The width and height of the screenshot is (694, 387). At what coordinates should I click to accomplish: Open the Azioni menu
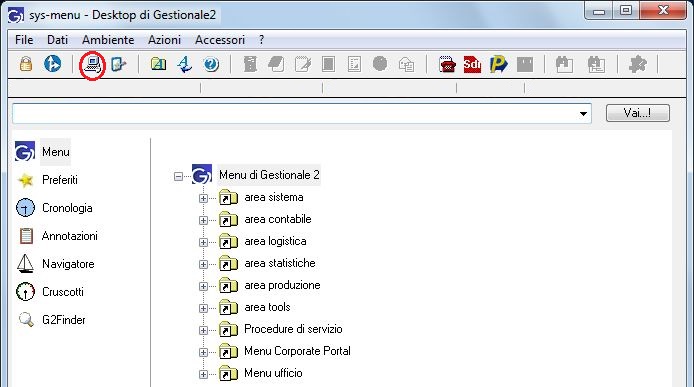[x=164, y=40]
